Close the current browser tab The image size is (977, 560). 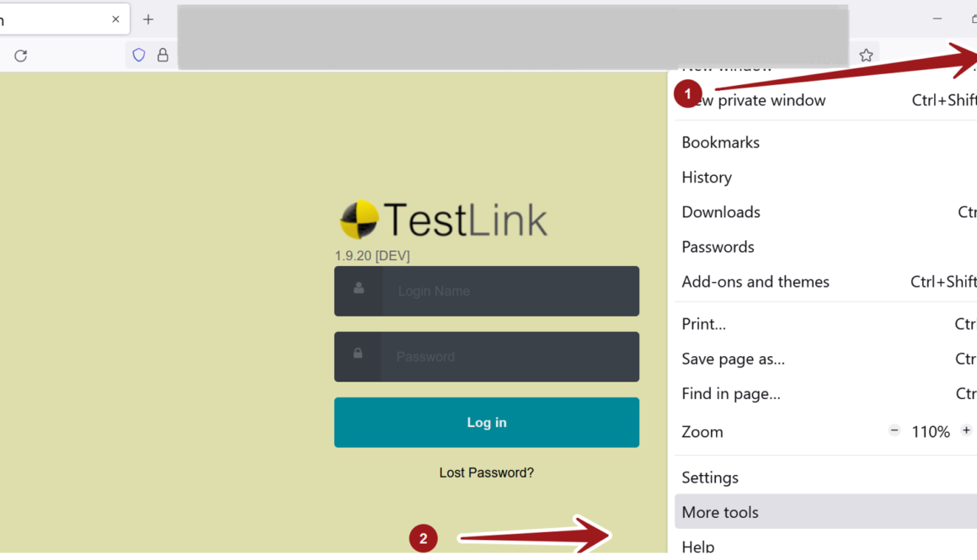115,19
